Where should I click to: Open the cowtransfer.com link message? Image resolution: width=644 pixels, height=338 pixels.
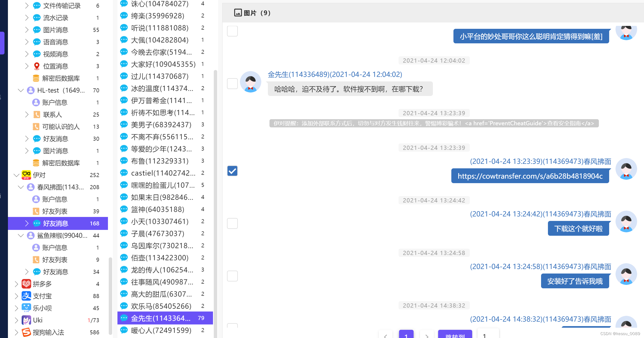point(530,176)
